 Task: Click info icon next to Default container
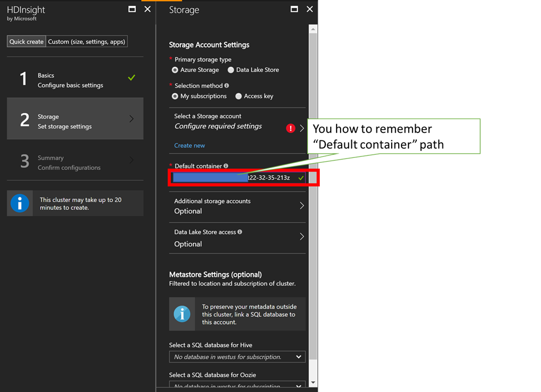(x=226, y=166)
